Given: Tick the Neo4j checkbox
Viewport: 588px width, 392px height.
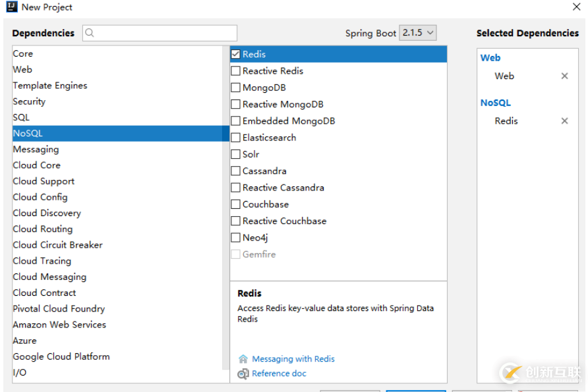Looking at the screenshot, I should [x=235, y=238].
